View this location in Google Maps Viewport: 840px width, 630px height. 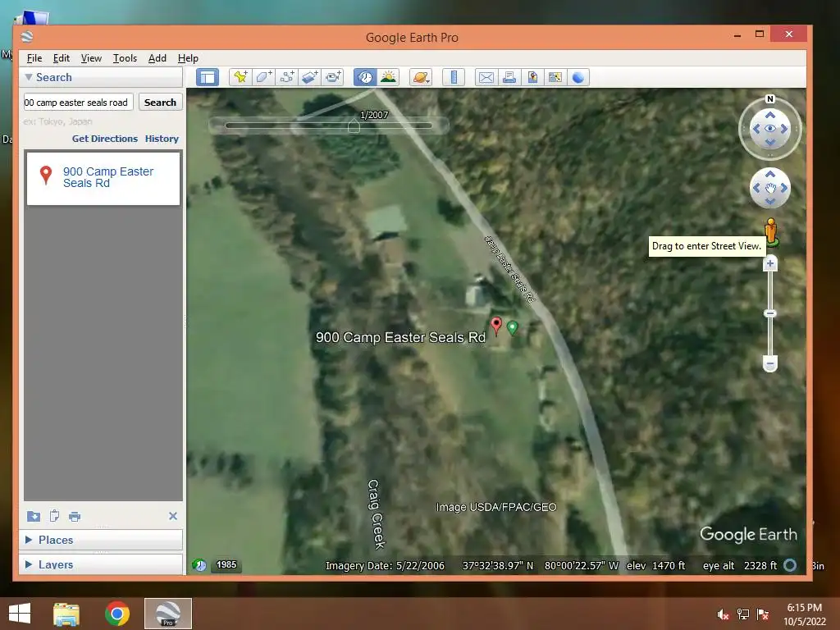(x=555, y=77)
